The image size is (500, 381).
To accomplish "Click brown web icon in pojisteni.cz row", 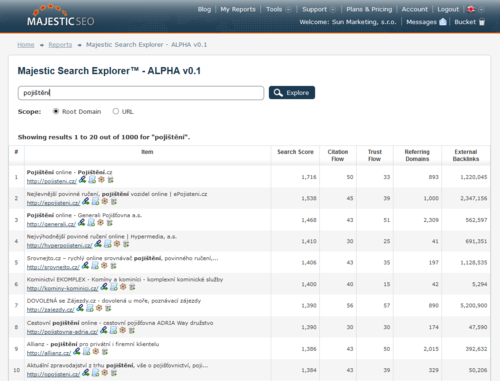I will coord(101,180).
